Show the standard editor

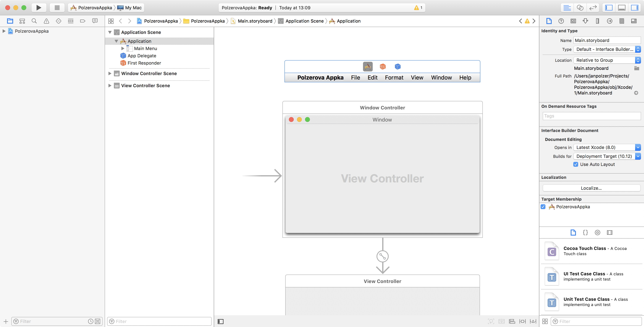tap(567, 8)
